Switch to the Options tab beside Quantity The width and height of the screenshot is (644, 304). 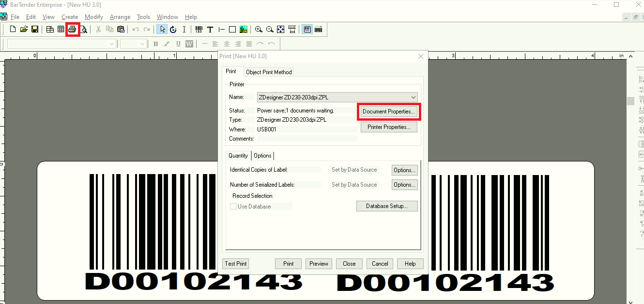click(x=263, y=156)
